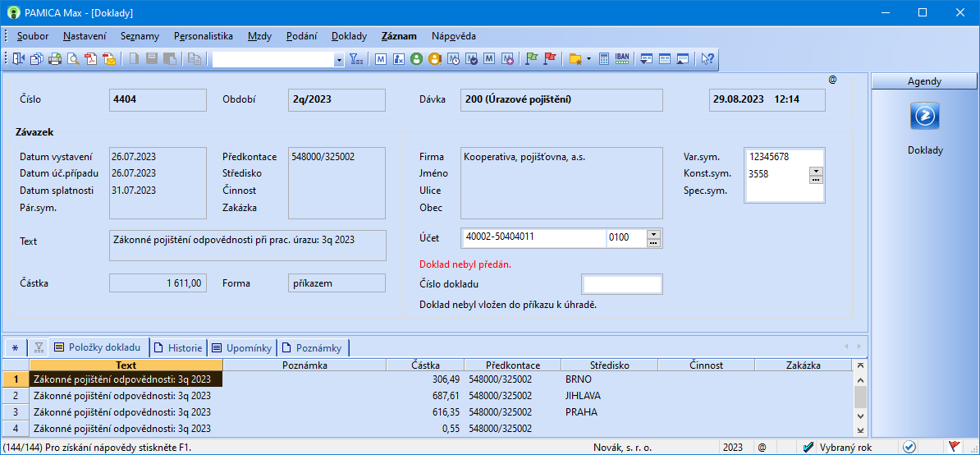The height and width of the screenshot is (455, 980).
Task: Click the grey floppy disk save icon
Action: [x=152, y=59]
